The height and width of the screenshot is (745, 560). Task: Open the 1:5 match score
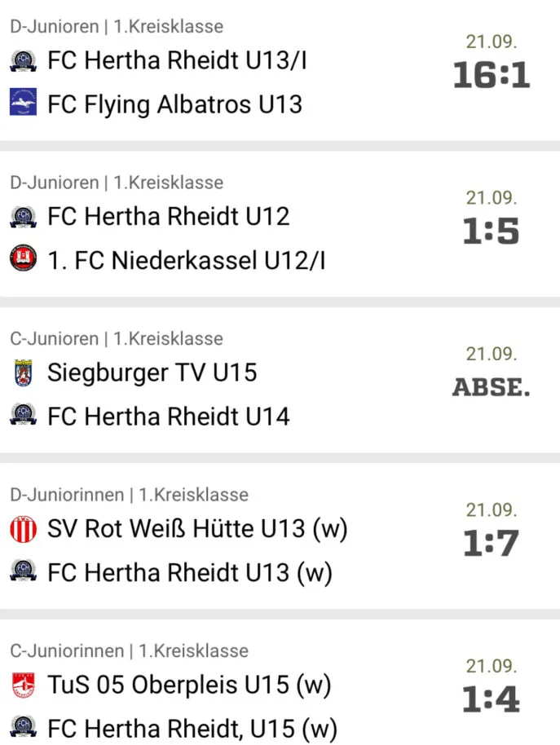pyautogui.click(x=492, y=231)
